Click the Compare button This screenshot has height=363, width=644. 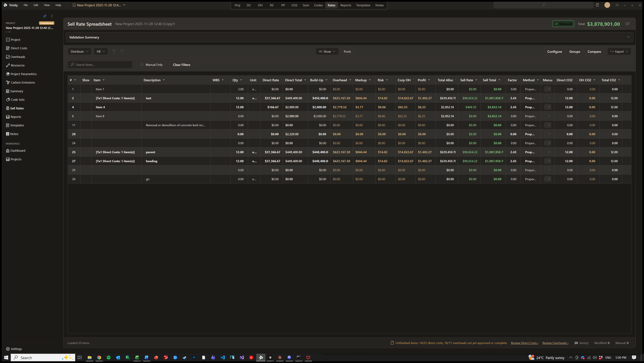(x=594, y=51)
